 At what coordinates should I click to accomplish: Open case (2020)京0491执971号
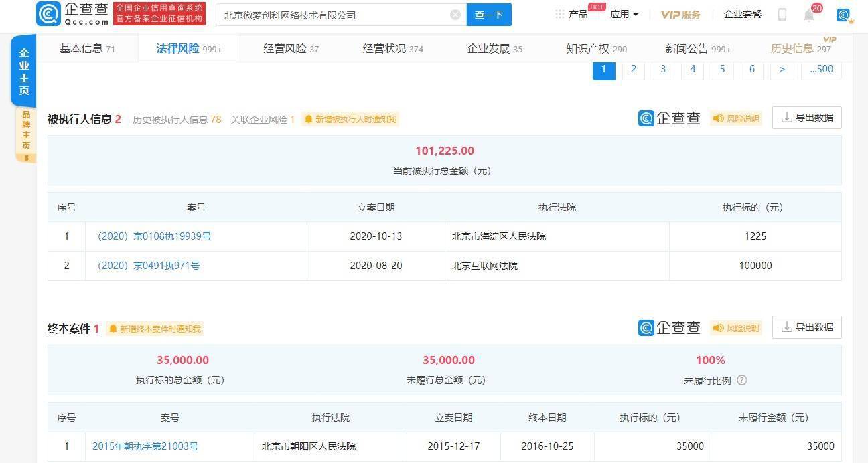pyautogui.click(x=149, y=266)
